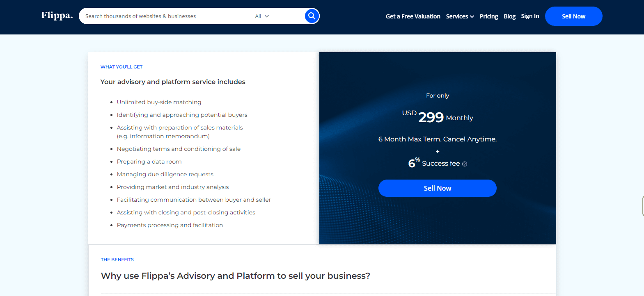This screenshot has height=296, width=644.
Task: Click Sign In
Action: [x=530, y=16]
